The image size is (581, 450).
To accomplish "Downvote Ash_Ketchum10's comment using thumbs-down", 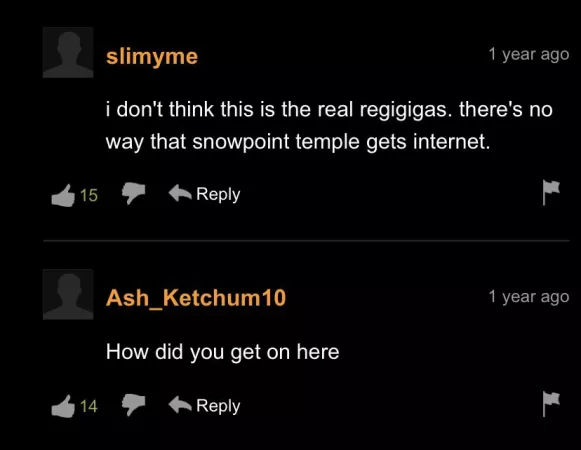I will [133, 404].
